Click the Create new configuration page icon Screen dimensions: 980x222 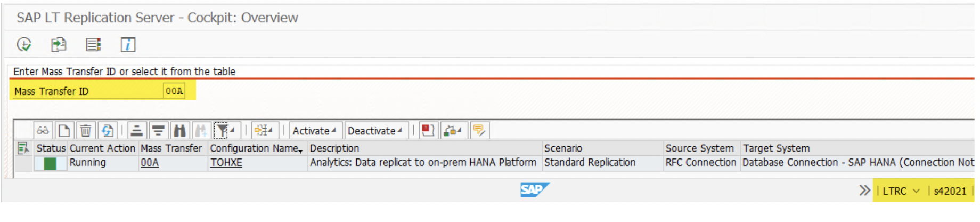[64, 130]
